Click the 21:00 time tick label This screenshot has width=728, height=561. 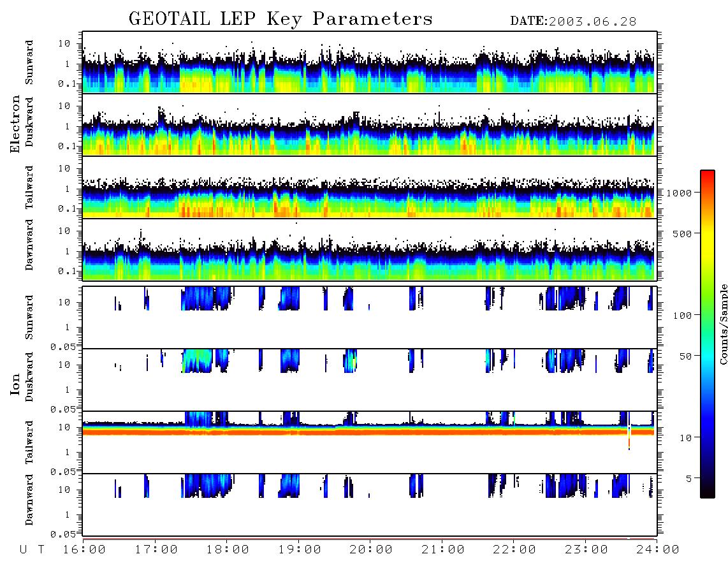[x=443, y=550]
